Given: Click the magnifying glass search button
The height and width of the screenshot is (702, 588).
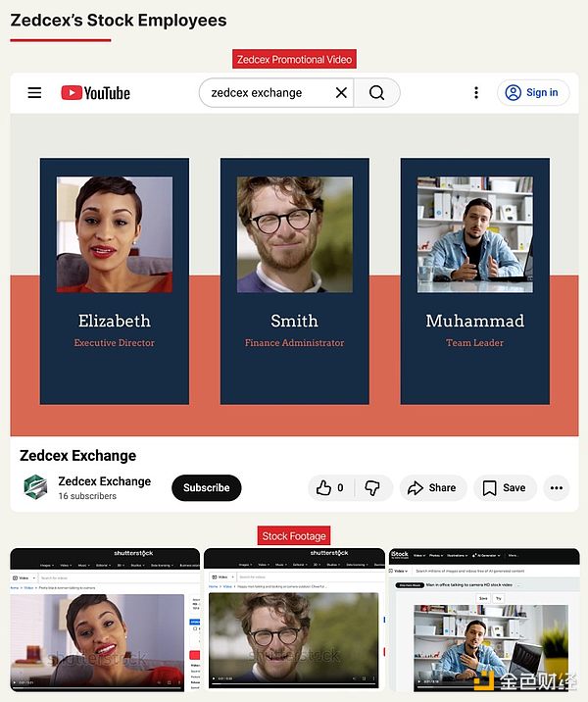Looking at the screenshot, I should (x=376, y=93).
